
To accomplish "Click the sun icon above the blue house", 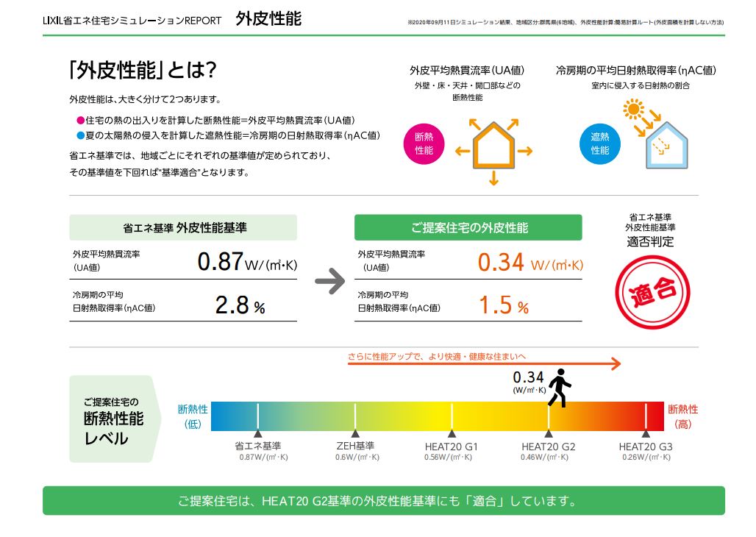I will click(633, 109).
